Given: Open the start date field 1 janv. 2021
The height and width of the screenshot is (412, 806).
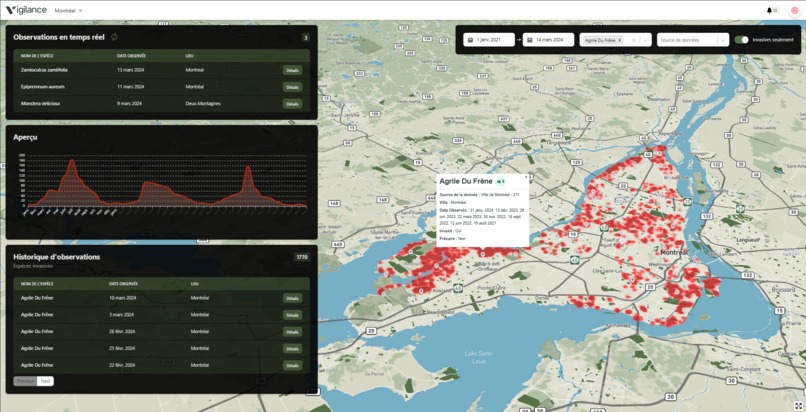Looking at the screenshot, I should tap(489, 40).
